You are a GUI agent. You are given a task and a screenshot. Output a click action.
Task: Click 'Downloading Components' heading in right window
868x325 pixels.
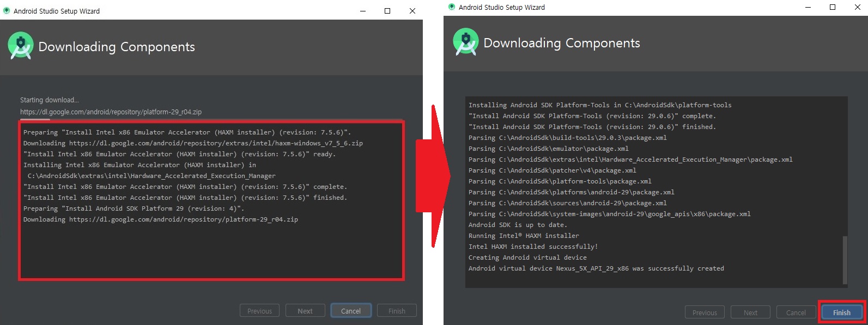[562, 43]
